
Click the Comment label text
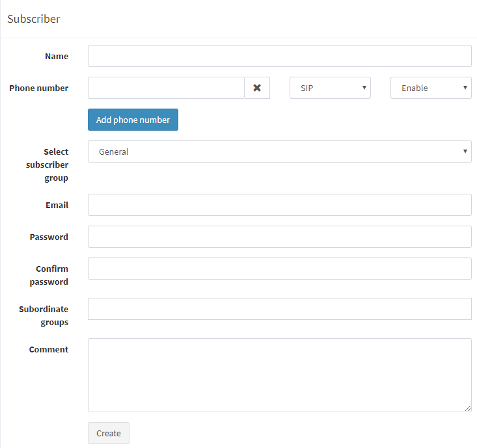49,350
